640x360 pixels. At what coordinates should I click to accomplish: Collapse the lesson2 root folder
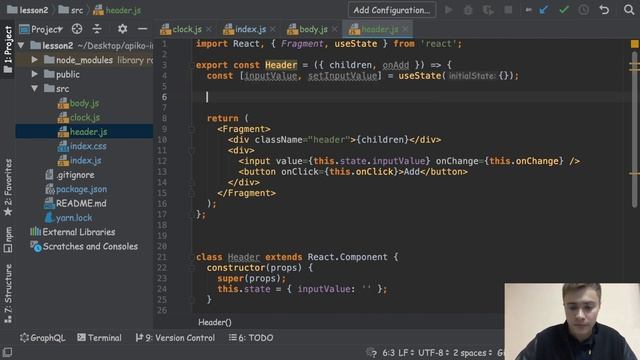tap(21, 45)
